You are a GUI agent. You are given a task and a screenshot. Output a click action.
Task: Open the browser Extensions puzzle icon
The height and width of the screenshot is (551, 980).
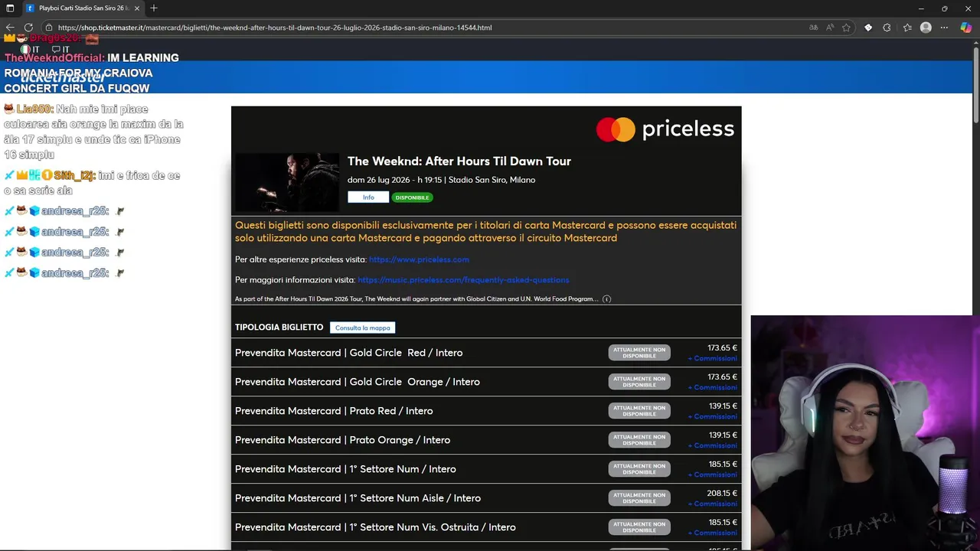[x=887, y=28]
